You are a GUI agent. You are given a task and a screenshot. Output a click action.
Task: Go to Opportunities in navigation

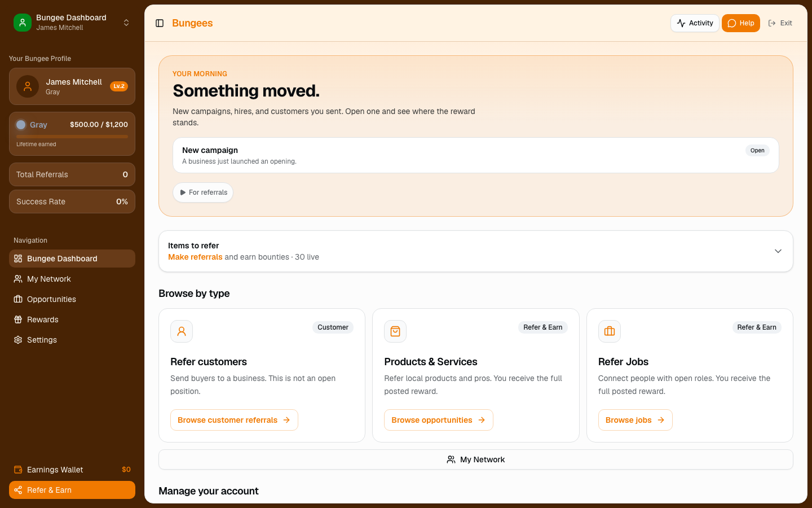(x=72, y=299)
